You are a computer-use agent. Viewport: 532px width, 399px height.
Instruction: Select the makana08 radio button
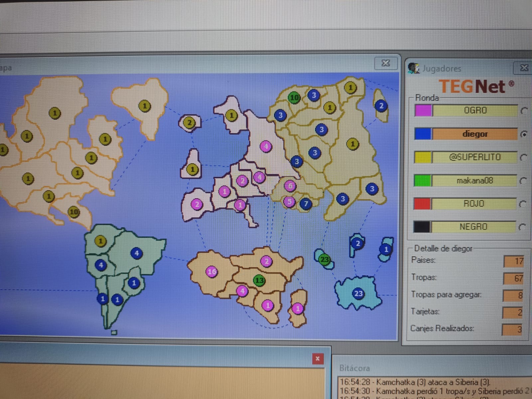(x=523, y=181)
